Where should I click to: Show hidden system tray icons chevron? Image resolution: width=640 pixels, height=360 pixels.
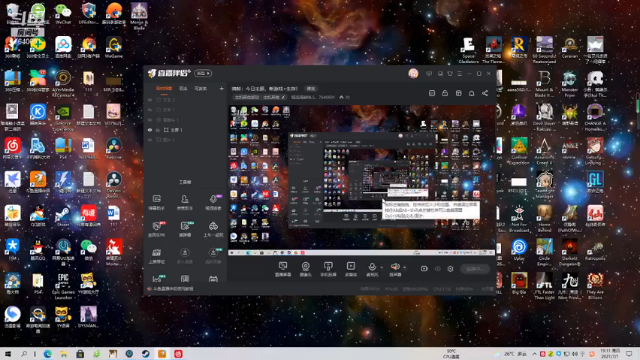(534, 354)
